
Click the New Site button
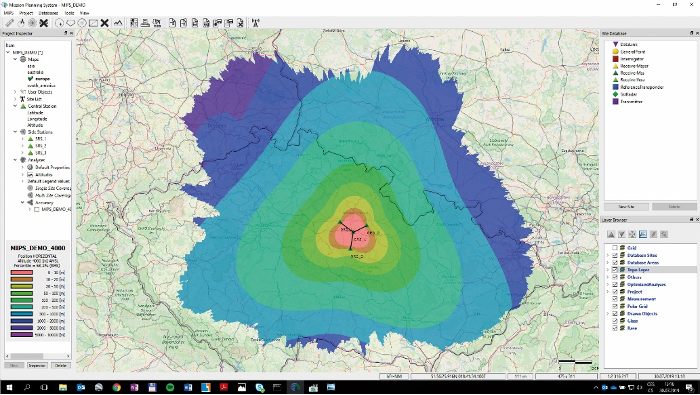[x=626, y=207]
